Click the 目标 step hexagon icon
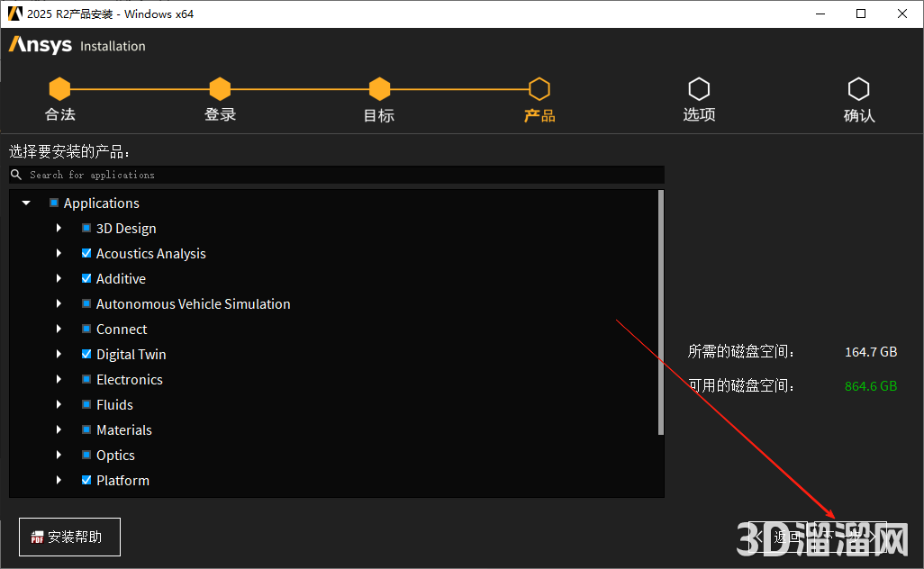The height and width of the screenshot is (569, 924). [379, 89]
